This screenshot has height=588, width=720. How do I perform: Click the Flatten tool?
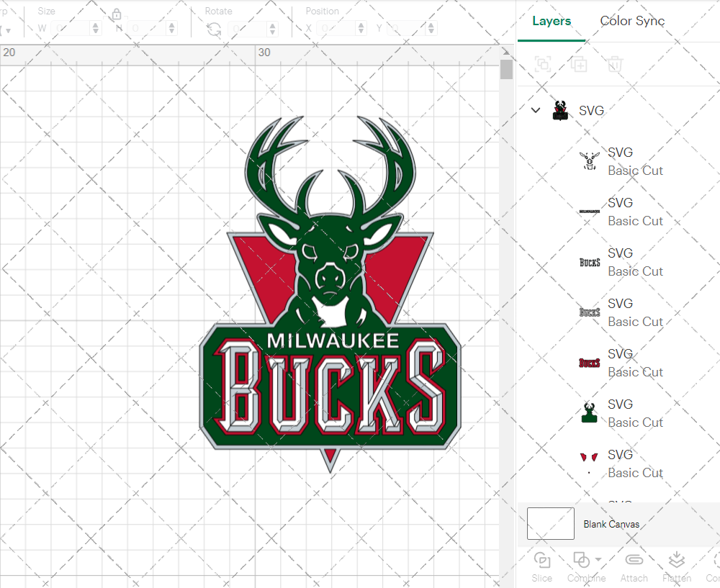(676, 567)
